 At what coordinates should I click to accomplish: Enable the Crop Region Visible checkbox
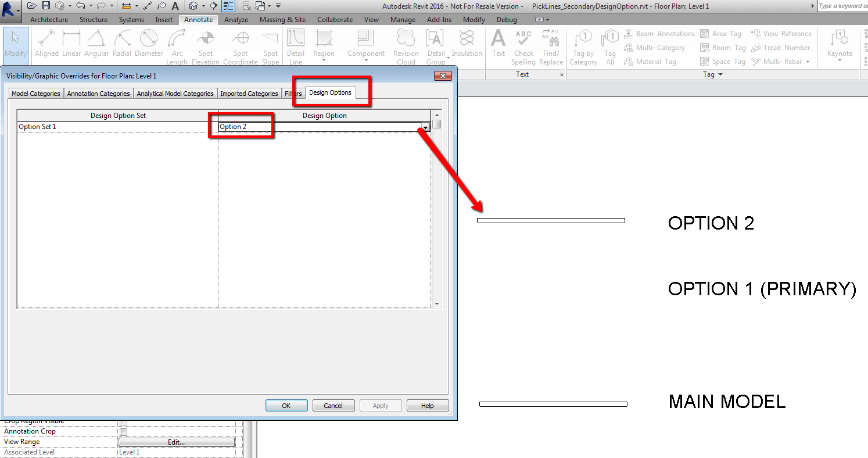pyautogui.click(x=123, y=421)
